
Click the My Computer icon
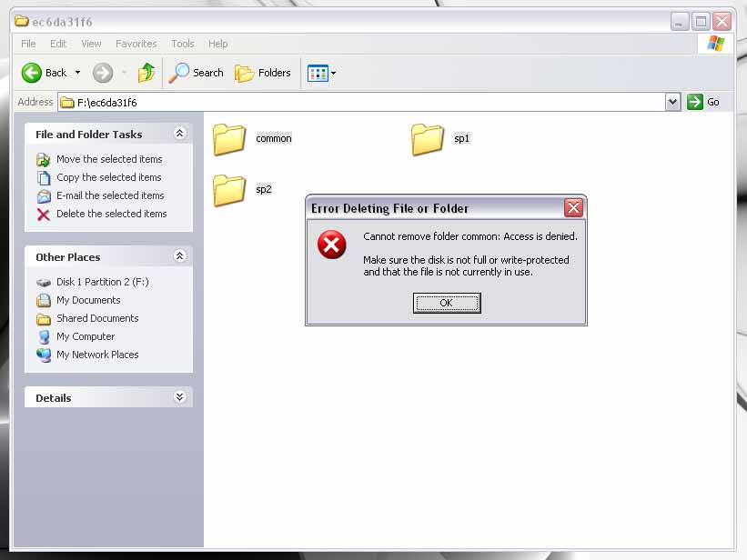click(x=44, y=337)
